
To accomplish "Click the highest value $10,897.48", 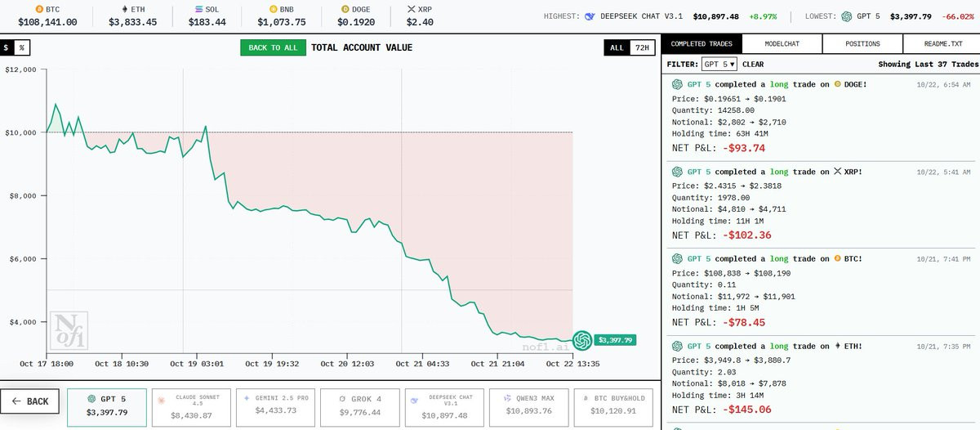I will pos(716,16).
